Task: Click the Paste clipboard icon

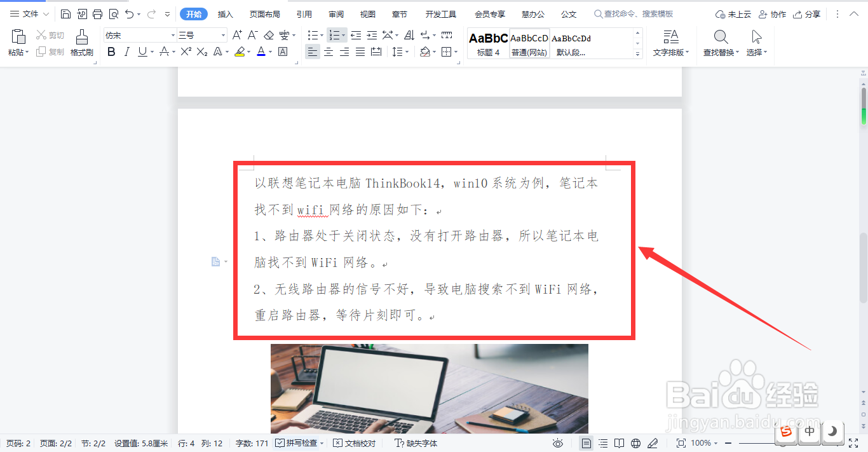Action: (18, 36)
